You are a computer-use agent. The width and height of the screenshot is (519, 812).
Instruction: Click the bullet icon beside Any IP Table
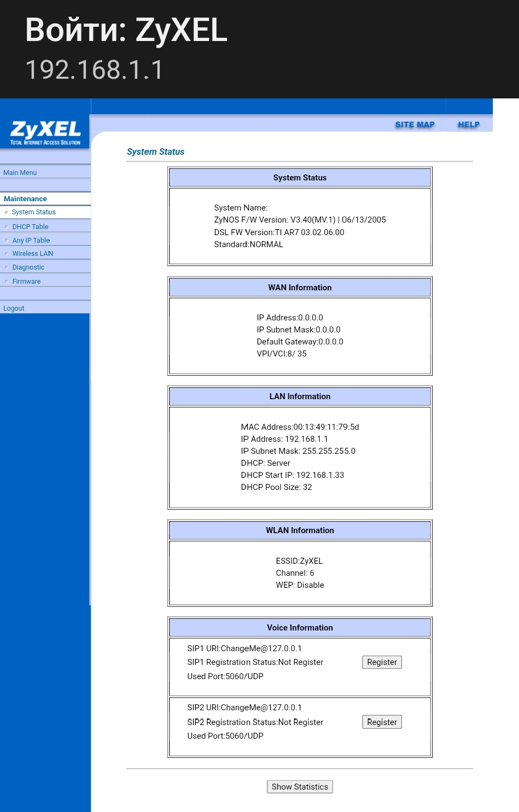point(7,241)
